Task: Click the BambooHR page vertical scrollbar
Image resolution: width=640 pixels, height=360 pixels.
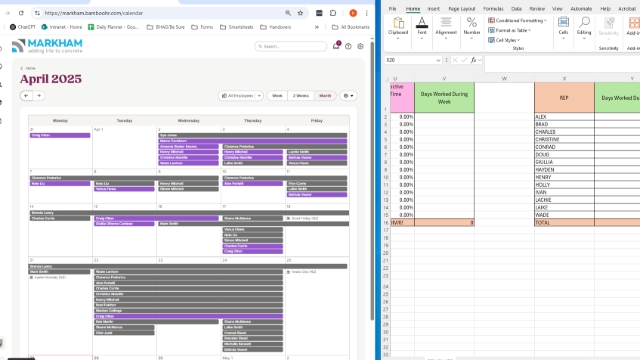Action: 372,180
